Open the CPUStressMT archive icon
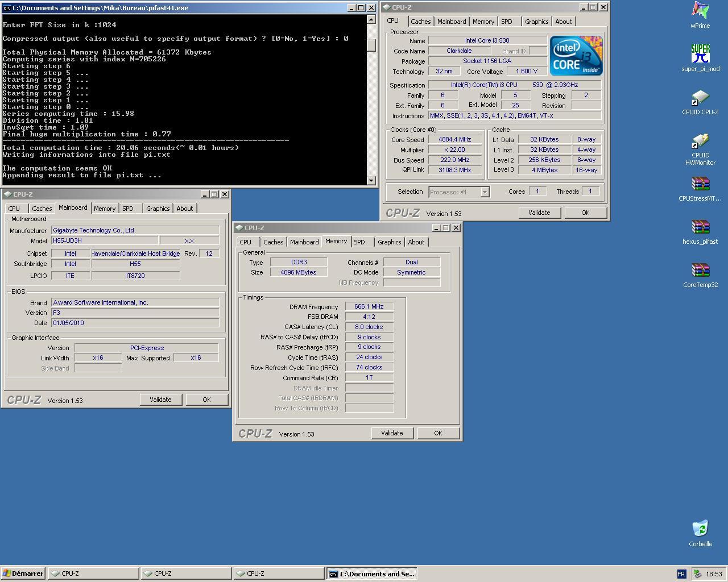Viewport: 728px width, 582px height. [700, 188]
